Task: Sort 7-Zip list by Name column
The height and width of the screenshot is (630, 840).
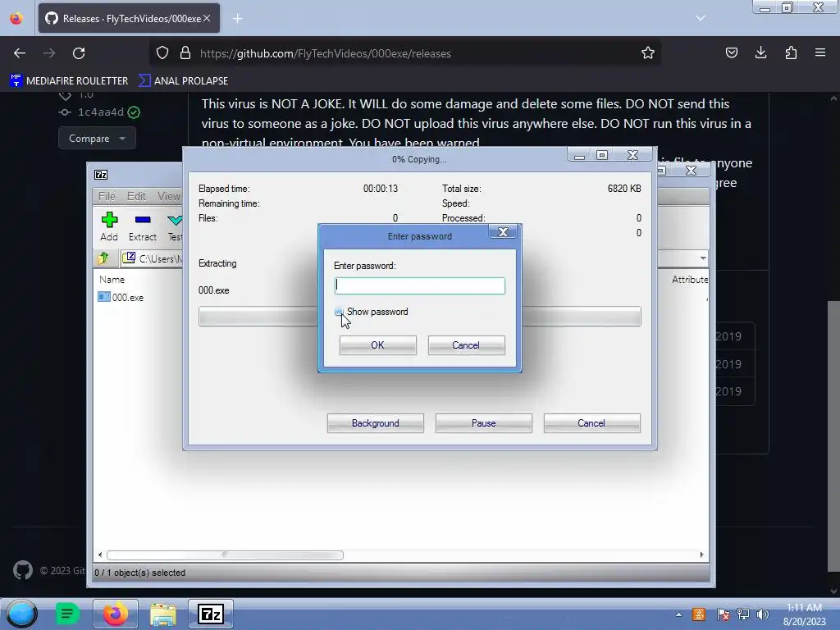Action: click(112, 279)
